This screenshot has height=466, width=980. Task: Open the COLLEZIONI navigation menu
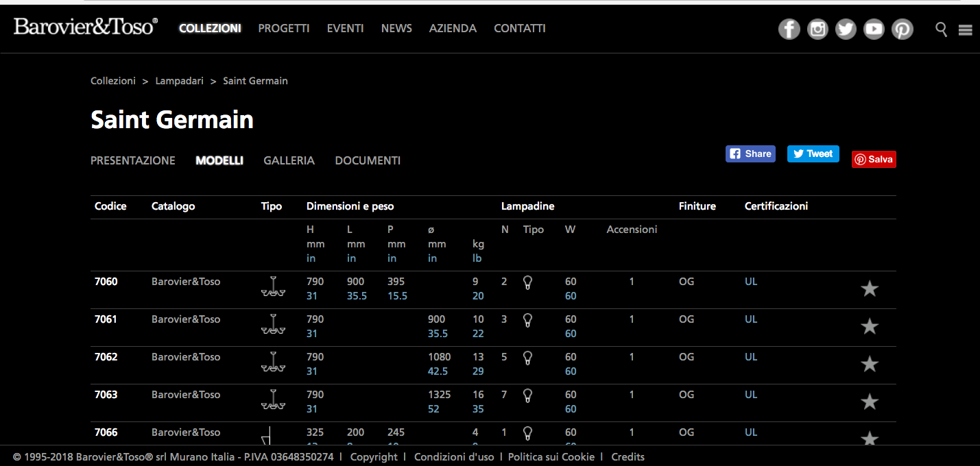click(210, 28)
